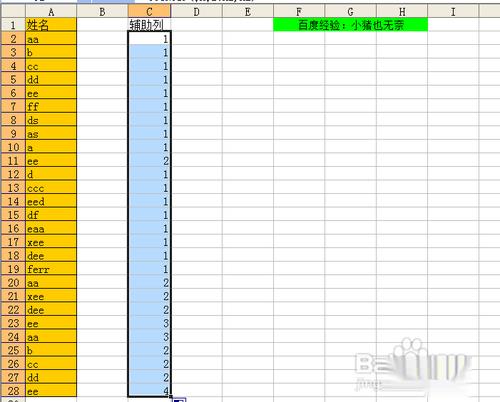The height and width of the screenshot is (402, 500).
Task: Click the auto fill options icon below column C
Action: [179, 400]
